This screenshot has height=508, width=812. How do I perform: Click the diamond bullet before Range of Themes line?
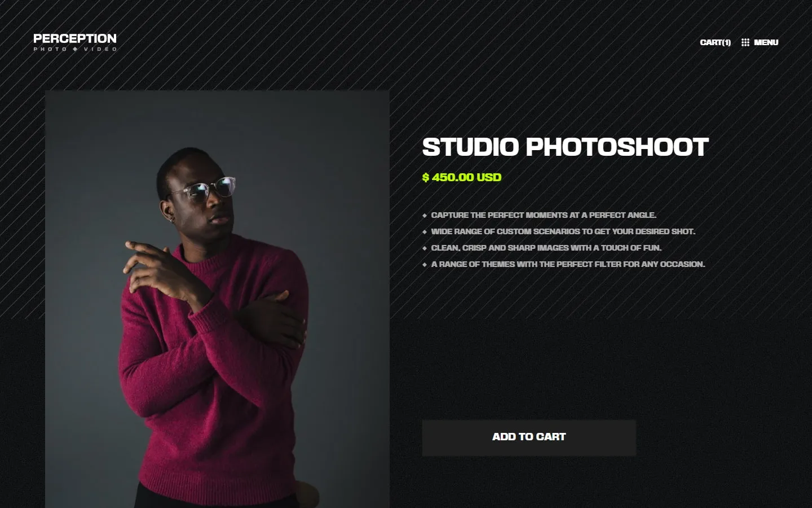(425, 265)
